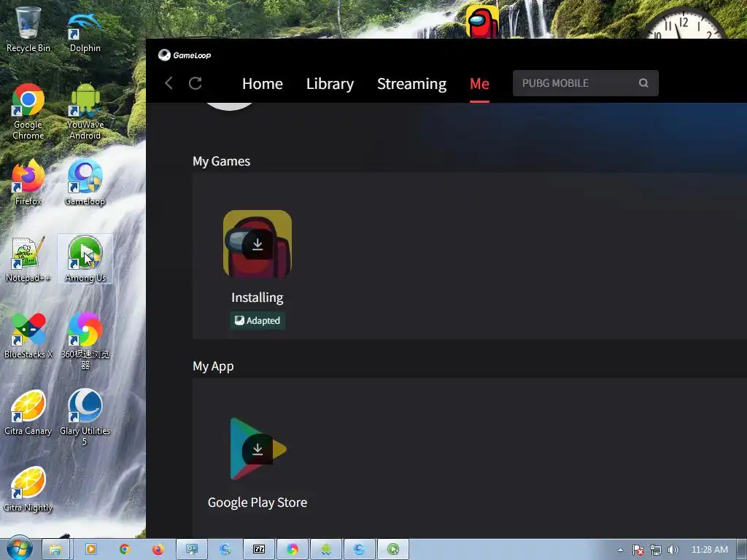Open the 7z taskbar button
Screen dimensions: 747x560
click(259, 550)
